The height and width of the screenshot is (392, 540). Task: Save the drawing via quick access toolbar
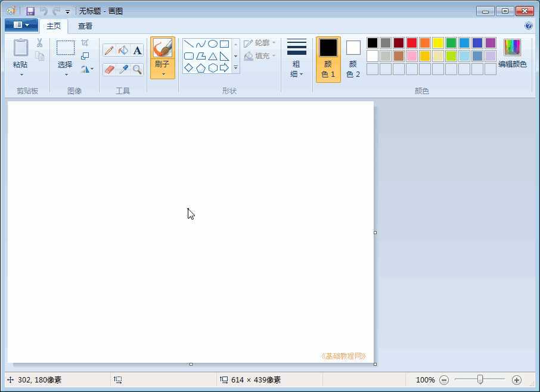click(30, 11)
